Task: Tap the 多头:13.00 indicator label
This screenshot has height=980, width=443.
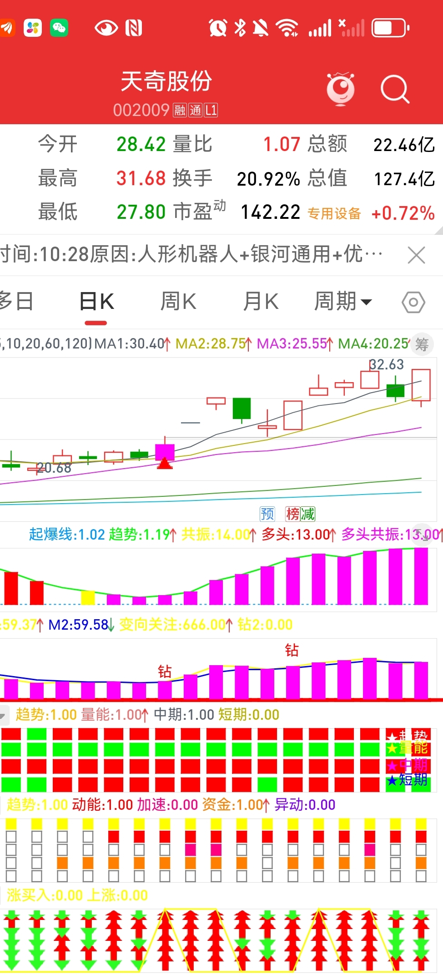Action: click(x=299, y=534)
